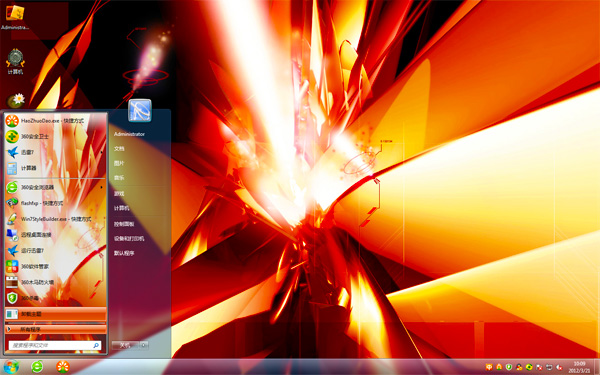Click the 关机 shut down button
The width and height of the screenshot is (600, 375).
coord(126,345)
